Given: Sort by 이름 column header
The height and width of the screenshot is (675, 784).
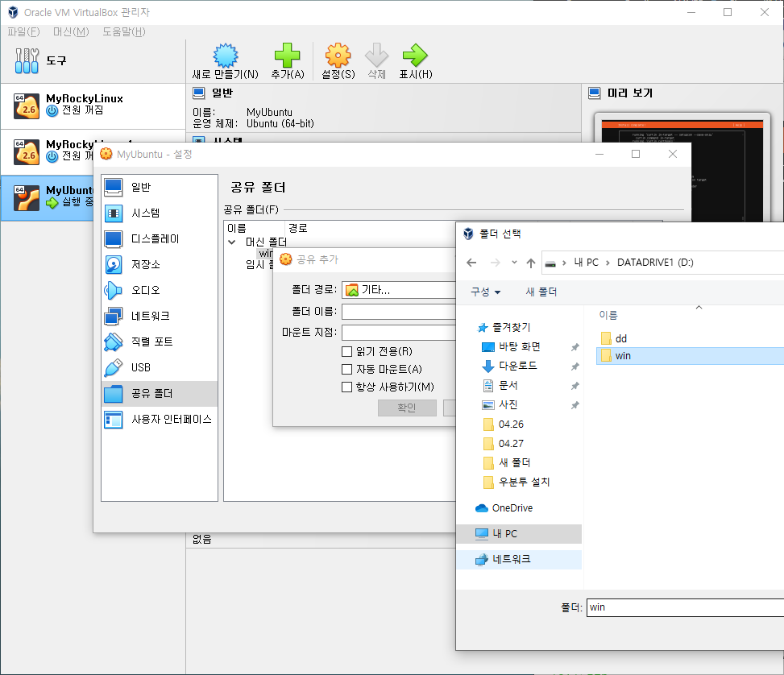Looking at the screenshot, I should click(608, 315).
